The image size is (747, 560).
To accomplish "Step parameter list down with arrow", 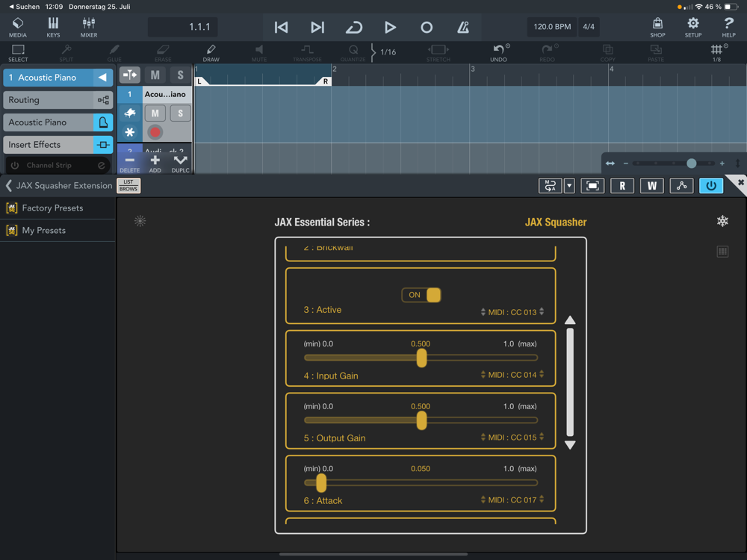I will pyautogui.click(x=570, y=445).
